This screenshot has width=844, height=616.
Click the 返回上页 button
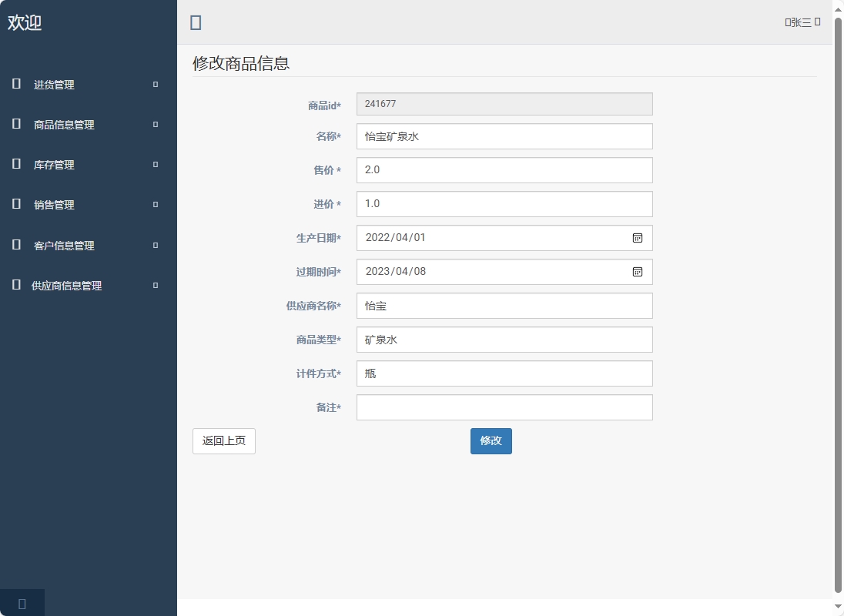click(x=223, y=440)
